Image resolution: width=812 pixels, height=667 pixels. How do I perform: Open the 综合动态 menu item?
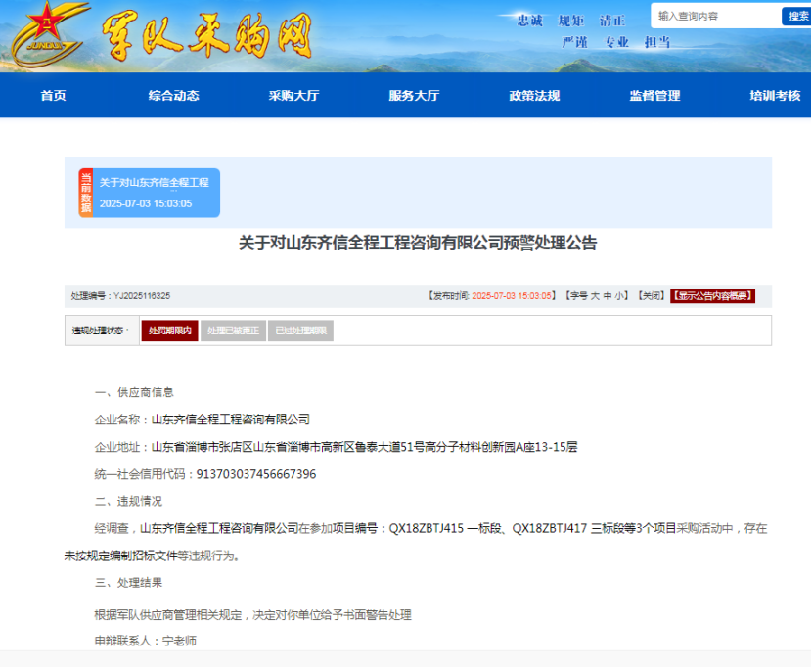(x=173, y=96)
